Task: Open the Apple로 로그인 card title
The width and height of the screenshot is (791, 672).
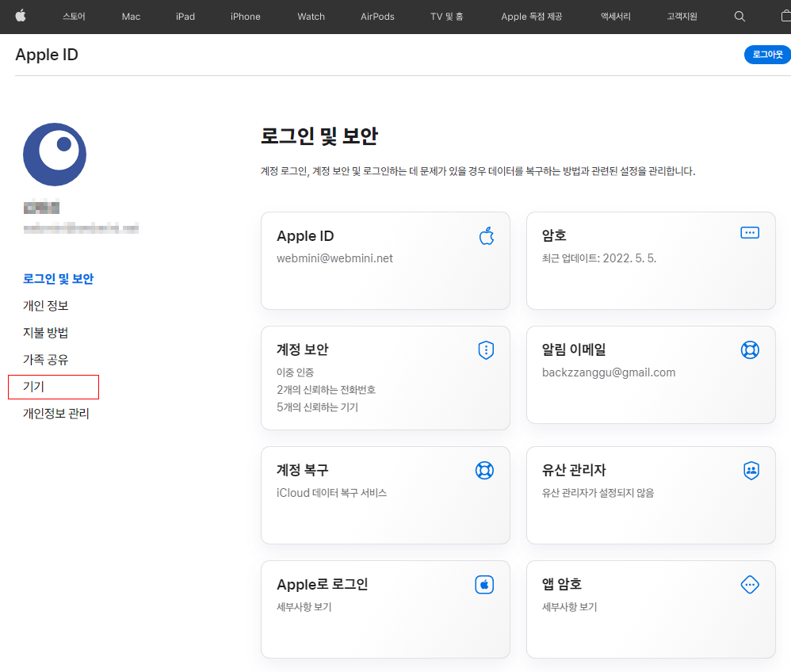Action: (323, 584)
